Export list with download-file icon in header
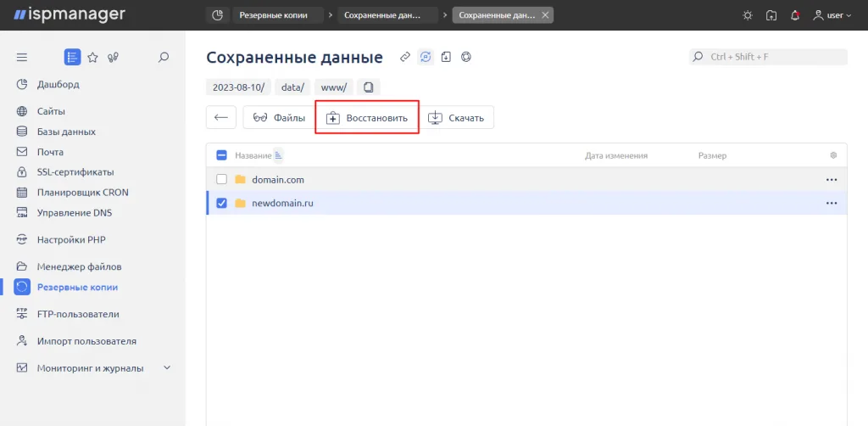The height and width of the screenshot is (426, 868). [446, 57]
